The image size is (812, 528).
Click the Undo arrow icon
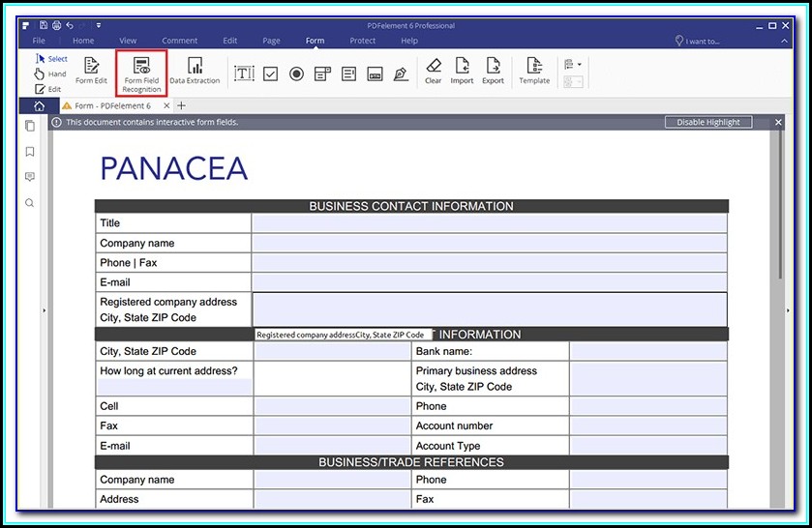coord(70,25)
